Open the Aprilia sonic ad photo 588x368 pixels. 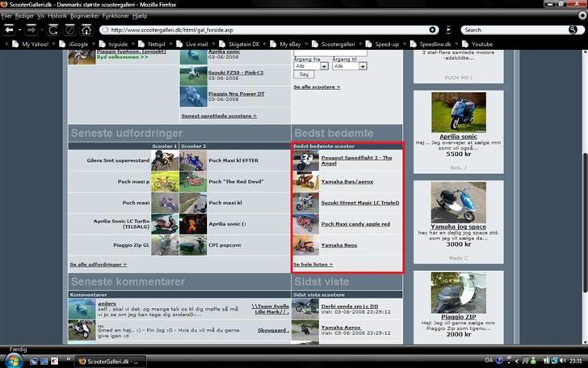(458, 111)
